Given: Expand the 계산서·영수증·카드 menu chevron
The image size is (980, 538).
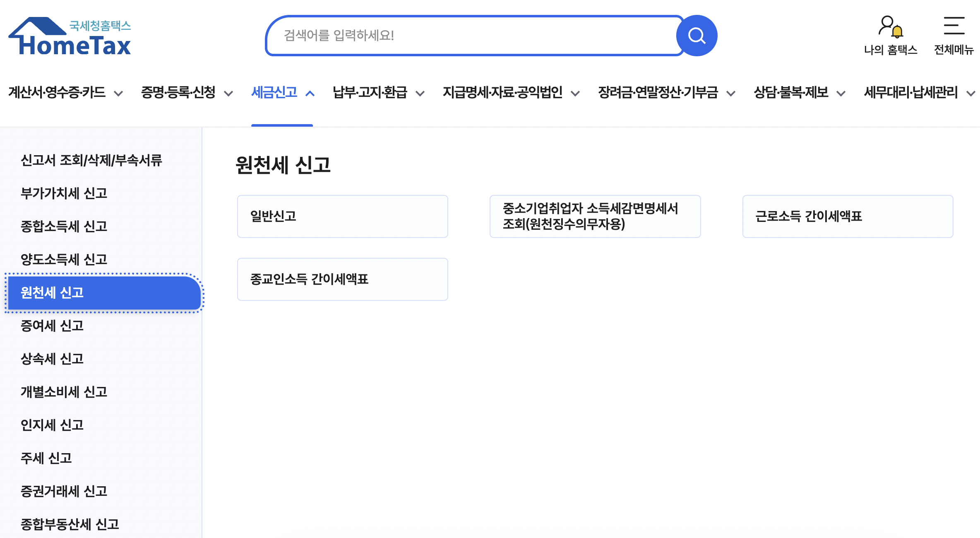Looking at the screenshot, I should tap(118, 94).
